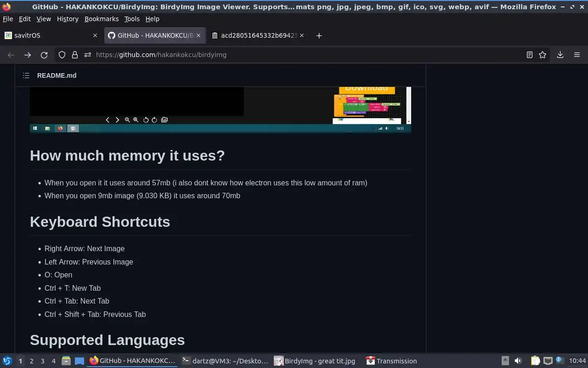Open the file manager from taskbar
Screen dimensions: 588x368
tap(66, 361)
